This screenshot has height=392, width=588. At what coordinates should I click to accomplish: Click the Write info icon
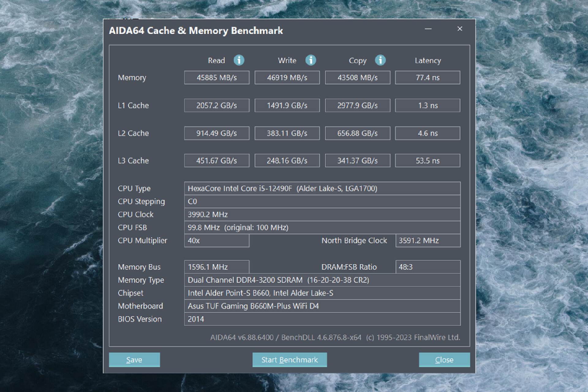(311, 60)
